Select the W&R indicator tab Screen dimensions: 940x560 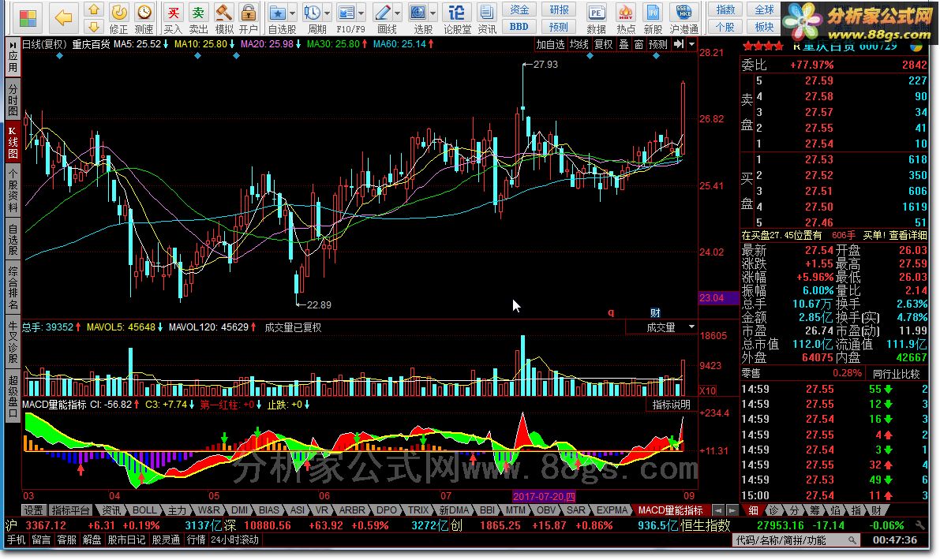pyautogui.click(x=208, y=510)
